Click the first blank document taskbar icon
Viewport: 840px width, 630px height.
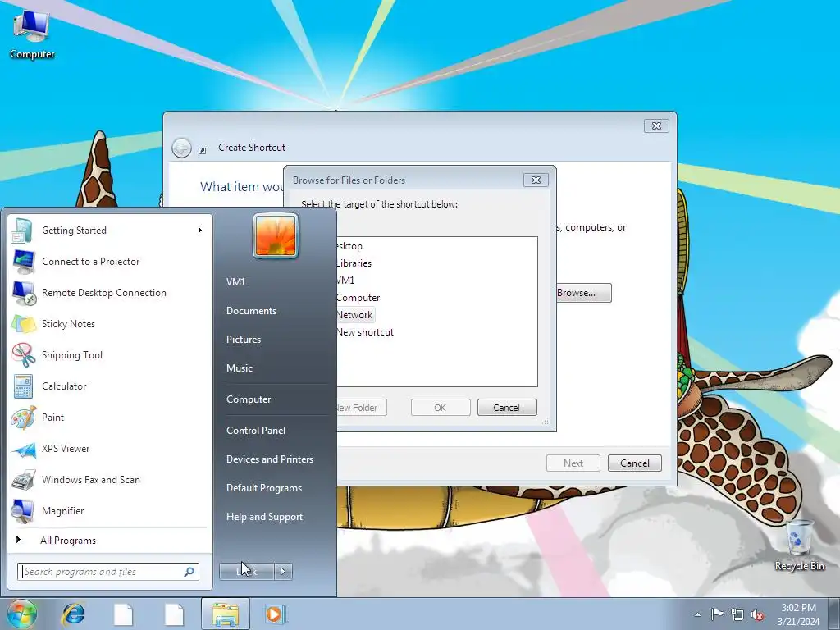point(123,614)
